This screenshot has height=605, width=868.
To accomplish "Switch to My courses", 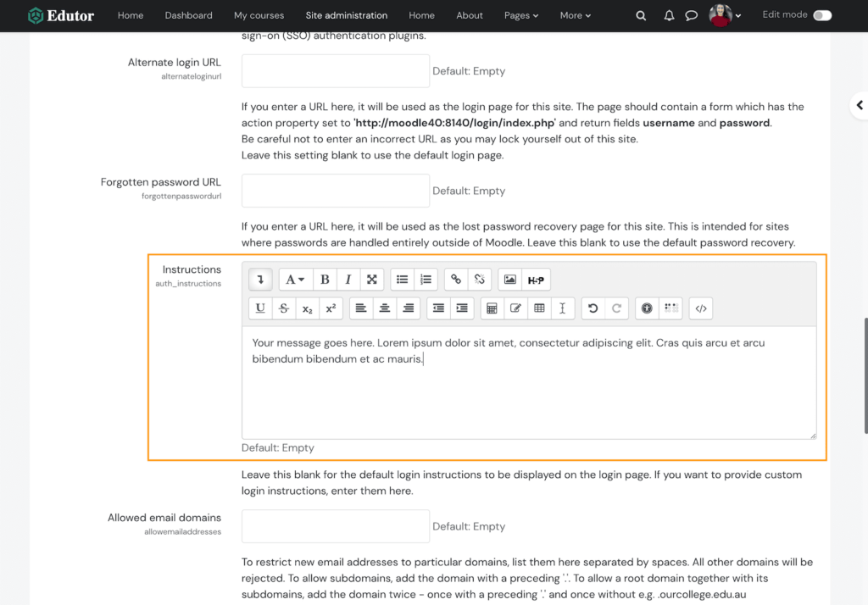I will (x=259, y=15).
